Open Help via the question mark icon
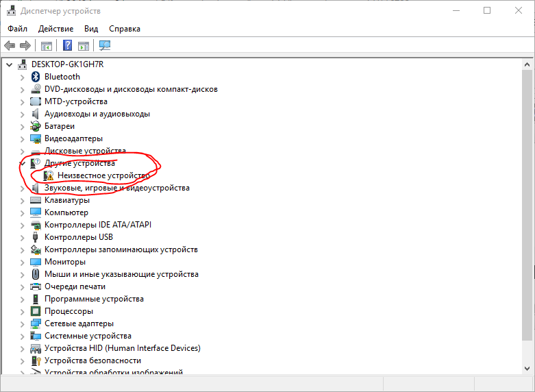Image resolution: width=535 pixels, height=392 pixels. point(68,45)
